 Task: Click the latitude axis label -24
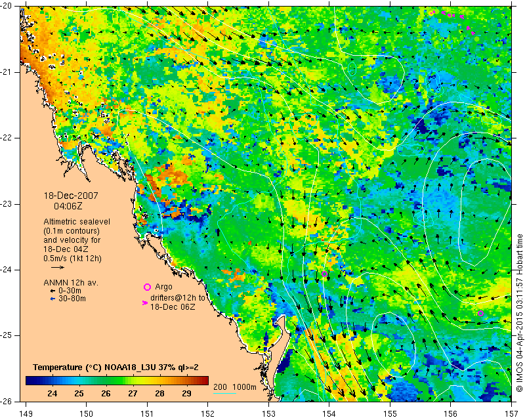tap(7, 270)
